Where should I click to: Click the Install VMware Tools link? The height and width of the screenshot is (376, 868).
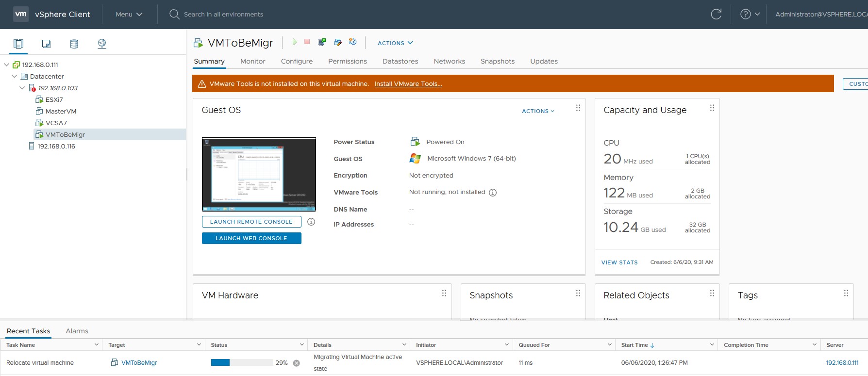pyautogui.click(x=408, y=84)
